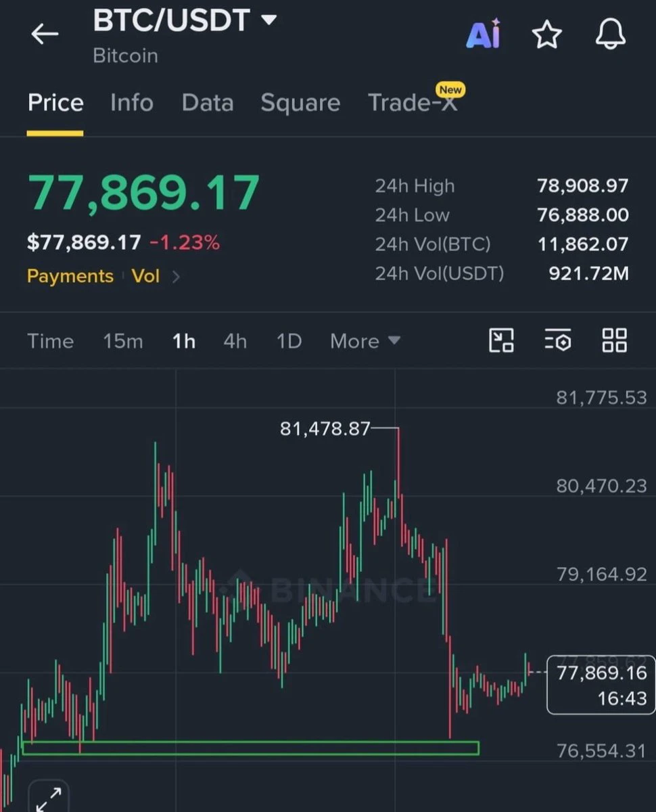The height and width of the screenshot is (812, 656).
Task: Click the 24h Low label
Action: click(413, 215)
